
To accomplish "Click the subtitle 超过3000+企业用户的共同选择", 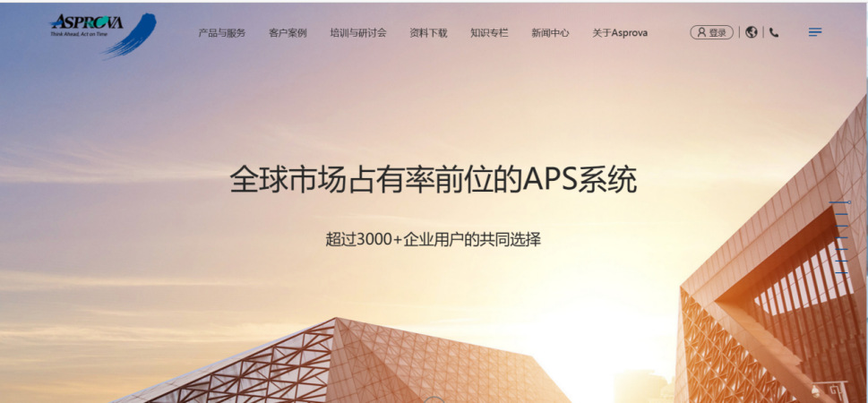I will coord(434,240).
